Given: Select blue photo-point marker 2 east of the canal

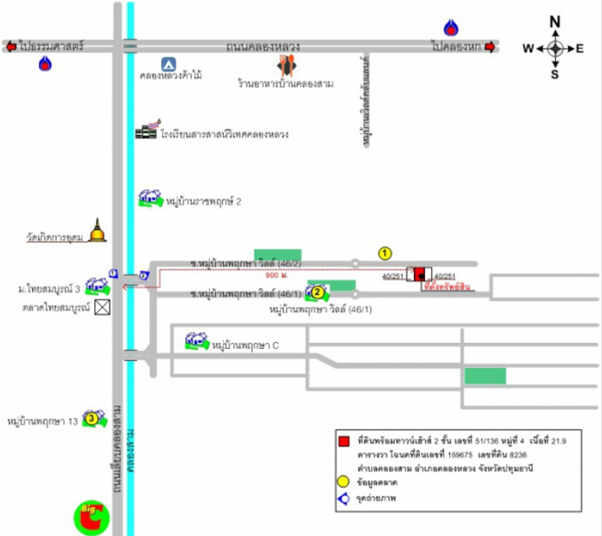Looking at the screenshot, I should [x=144, y=275].
